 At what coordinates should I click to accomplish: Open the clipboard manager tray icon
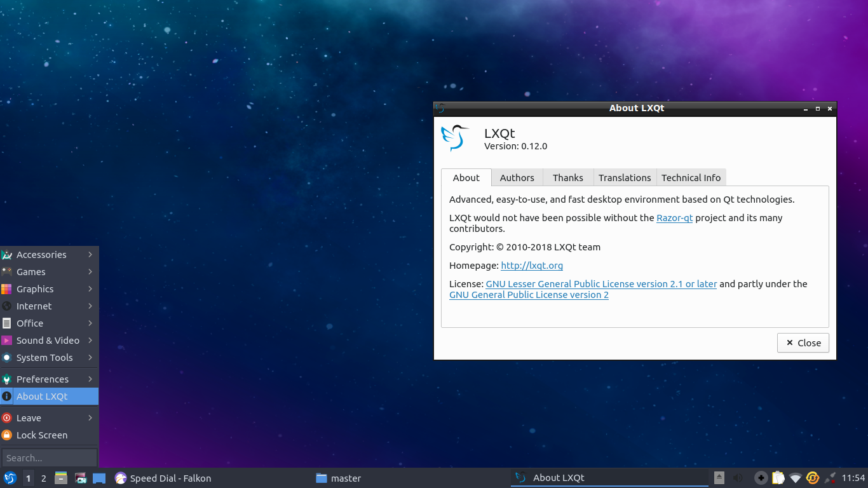[778, 478]
